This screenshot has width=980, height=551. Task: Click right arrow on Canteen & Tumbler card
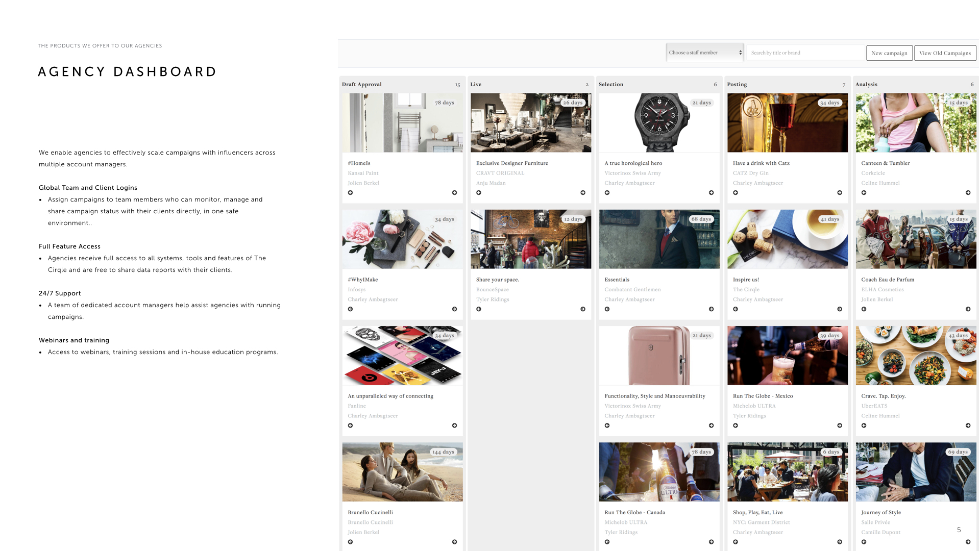tap(968, 193)
